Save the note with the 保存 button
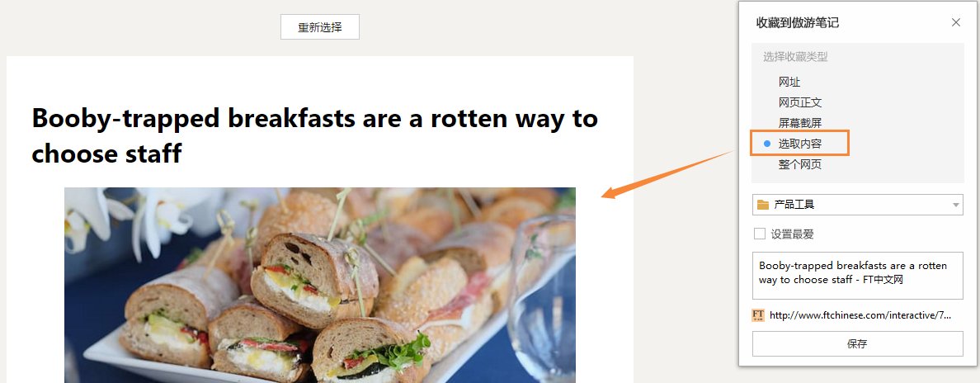 [858, 343]
